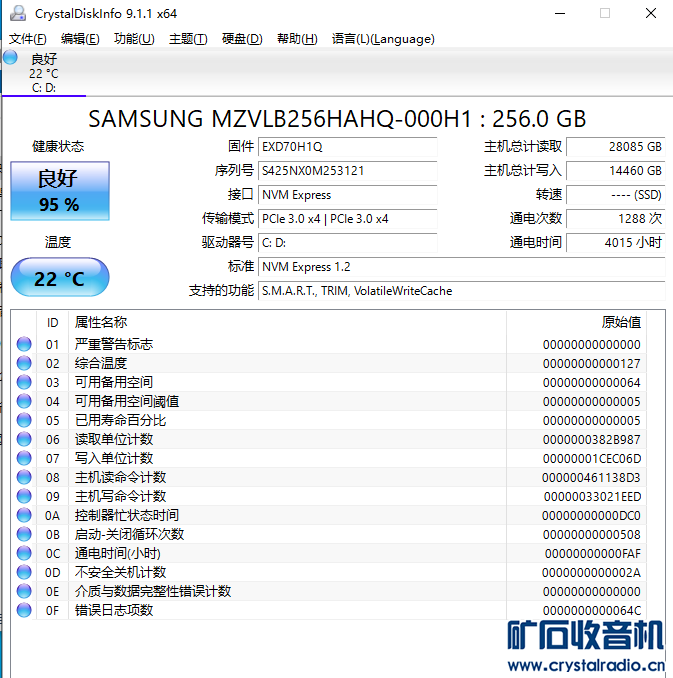Click raw value 0000000382B987
The height and width of the screenshot is (678, 673).
(592, 440)
